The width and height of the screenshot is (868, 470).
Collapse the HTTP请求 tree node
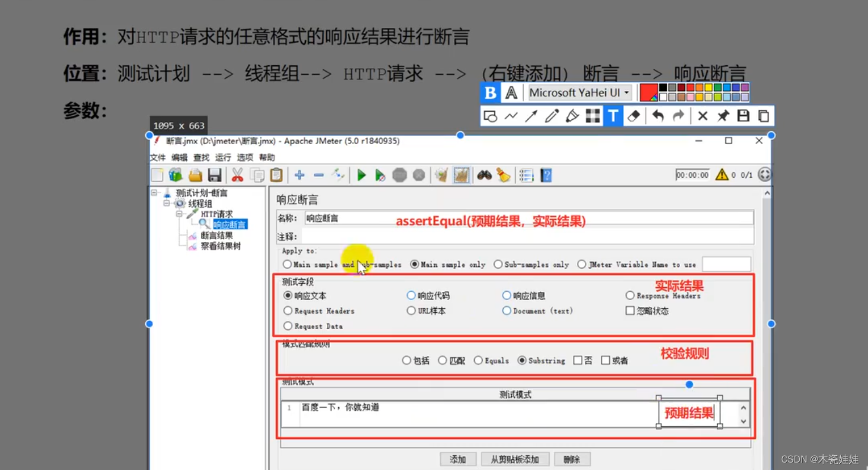(x=179, y=214)
